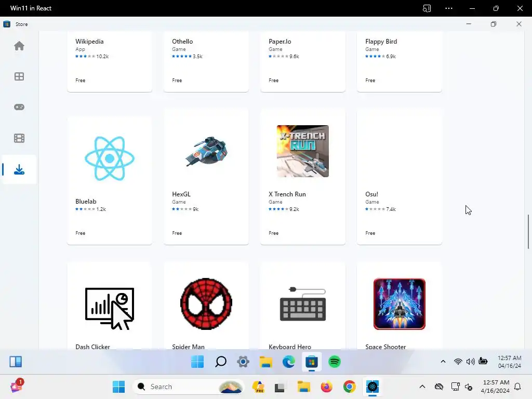Open the widgets icon on inner taskbar
Image resolution: width=532 pixels, height=399 pixels.
pos(16,362)
